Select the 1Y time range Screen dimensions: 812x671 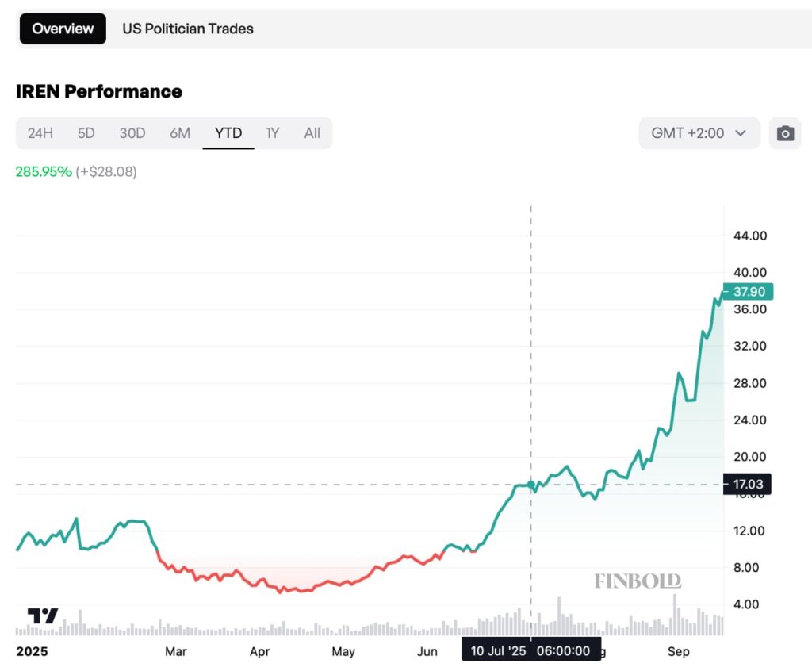coord(273,133)
